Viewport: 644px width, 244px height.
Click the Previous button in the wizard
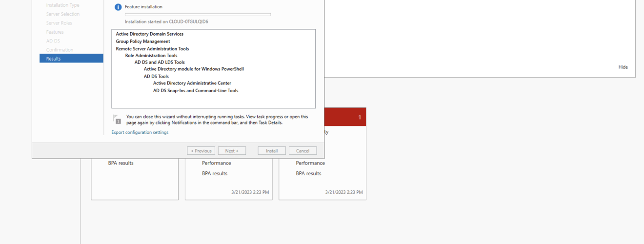pos(201,151)
